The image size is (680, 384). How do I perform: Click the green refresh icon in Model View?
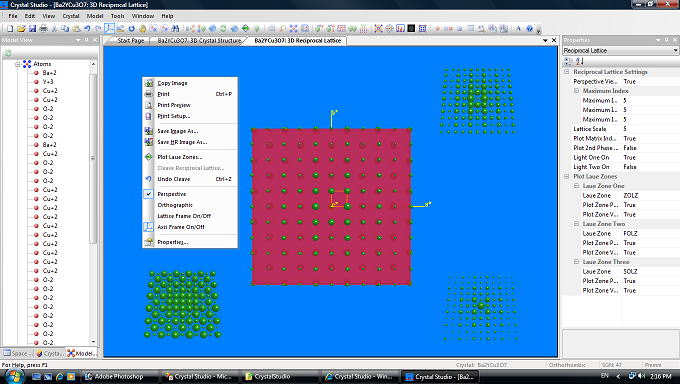(x=7, y=53)
